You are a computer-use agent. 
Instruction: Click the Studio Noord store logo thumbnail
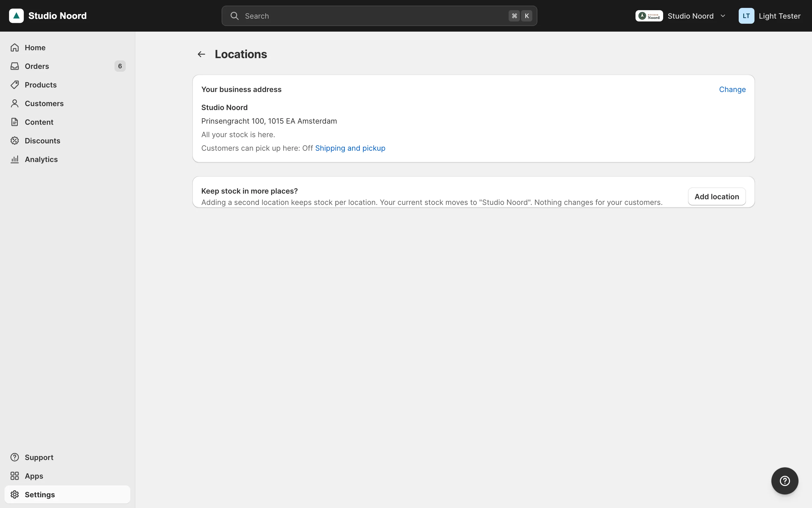coord(649,16)
